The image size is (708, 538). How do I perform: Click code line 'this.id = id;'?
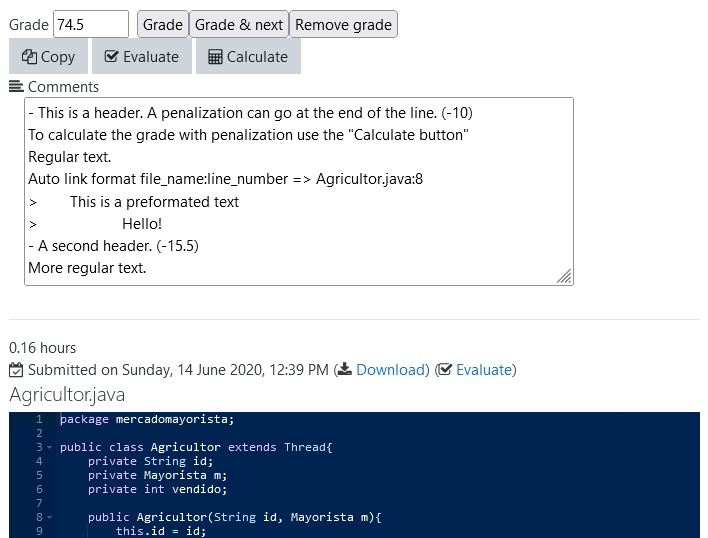tap(161, 531)
